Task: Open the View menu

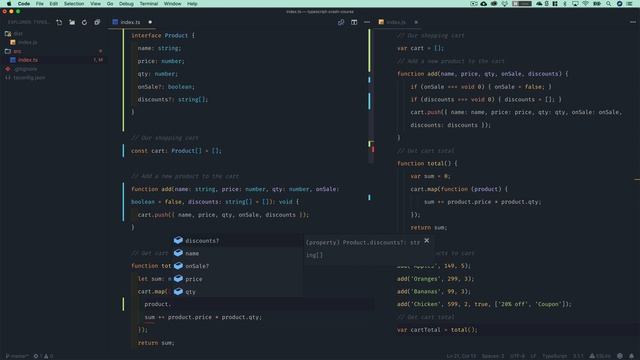Action: pos(96,4)
